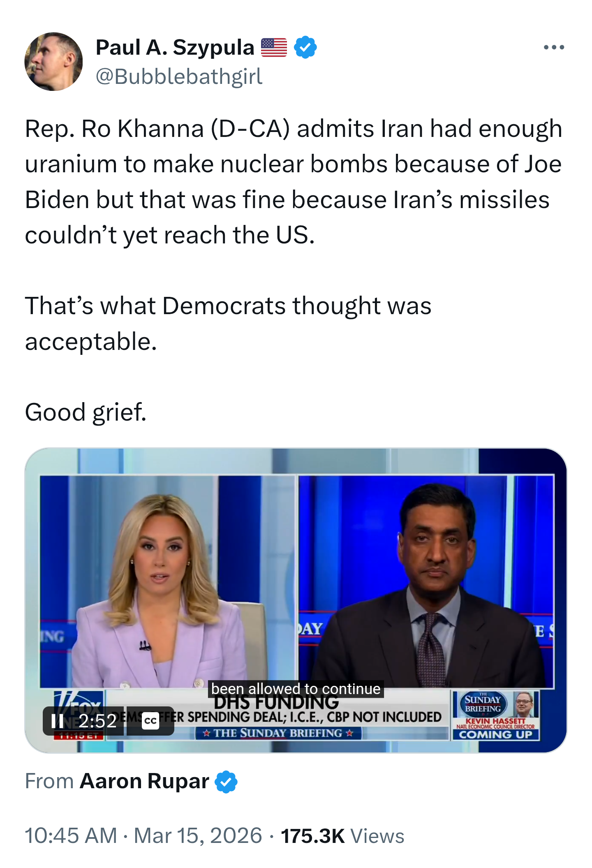Click the 'From' attribution label
The width and height of the screenshot is (592, 868).
click(x=49, y=781)
